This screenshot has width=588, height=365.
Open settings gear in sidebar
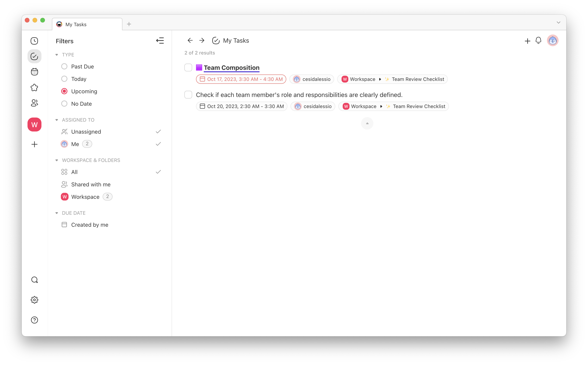(34, 300)
